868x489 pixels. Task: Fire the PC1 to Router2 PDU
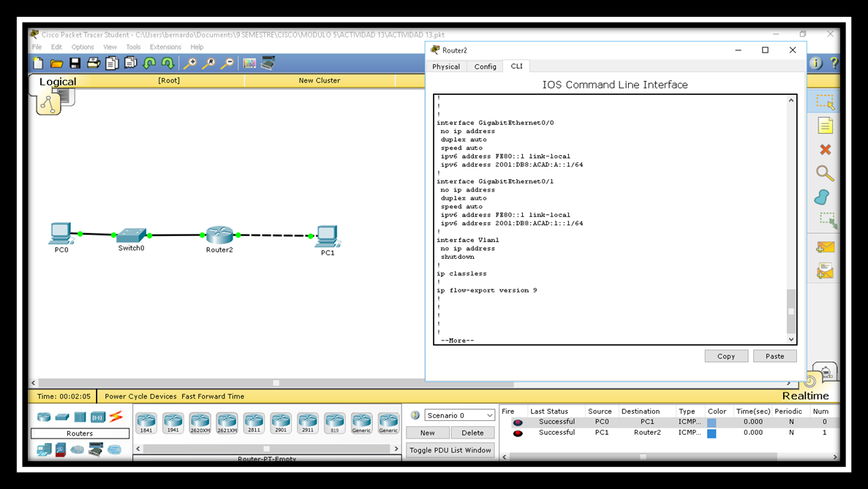click(518, 433)
